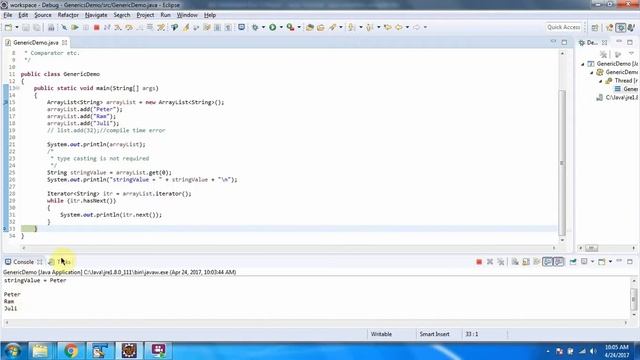The height and width of the screenshot is (360, 640).
Task: Select the GenericDemo.java editor tab
Action: pos(36,42)
